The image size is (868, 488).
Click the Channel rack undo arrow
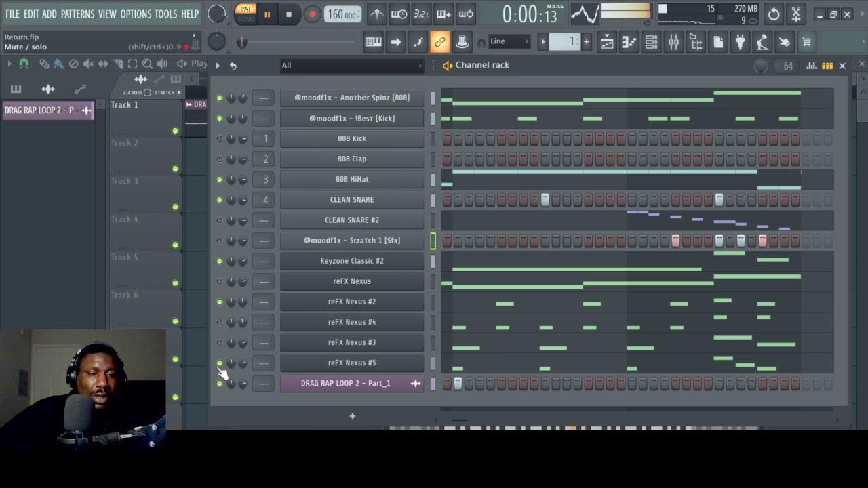click(233, 66)
